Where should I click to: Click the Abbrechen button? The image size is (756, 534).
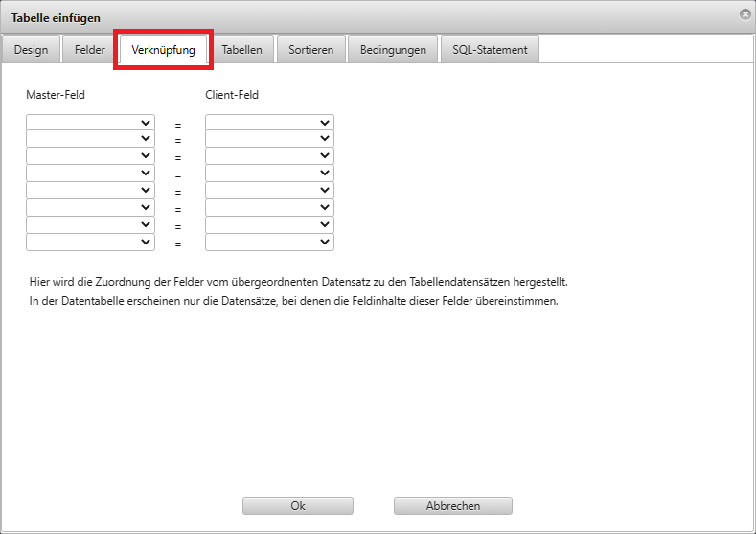[452, 505]
